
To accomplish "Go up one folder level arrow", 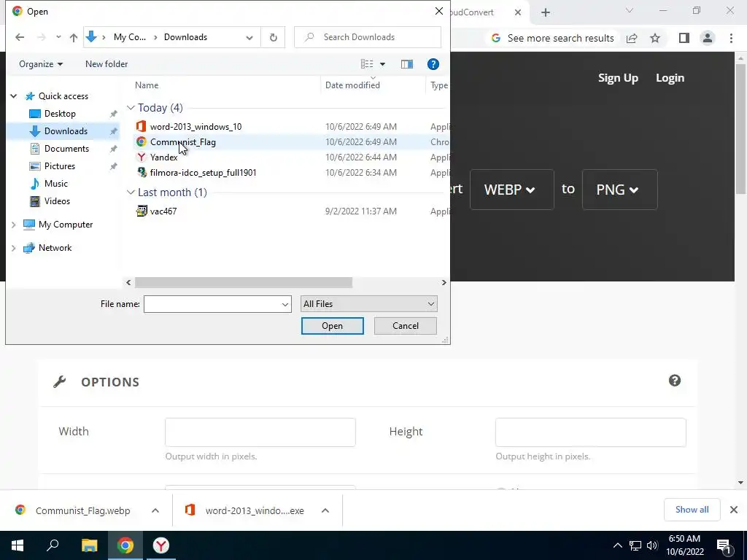I will coord(74,37).
